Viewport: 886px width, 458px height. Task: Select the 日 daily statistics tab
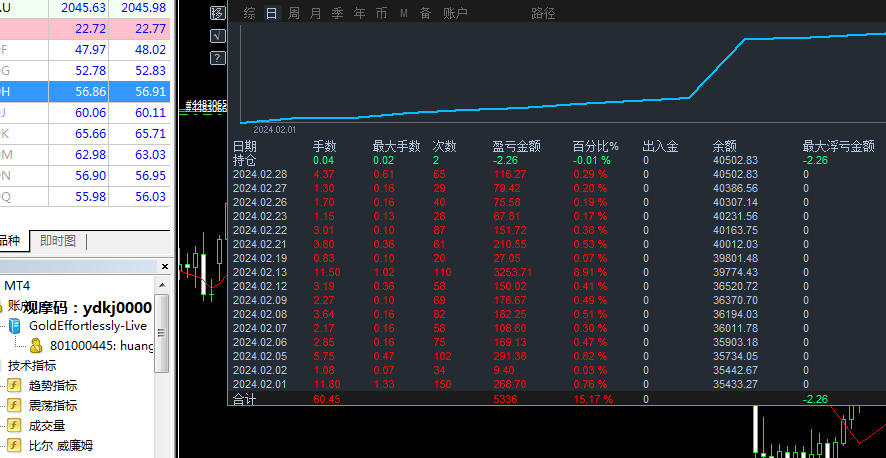[272, 14]
